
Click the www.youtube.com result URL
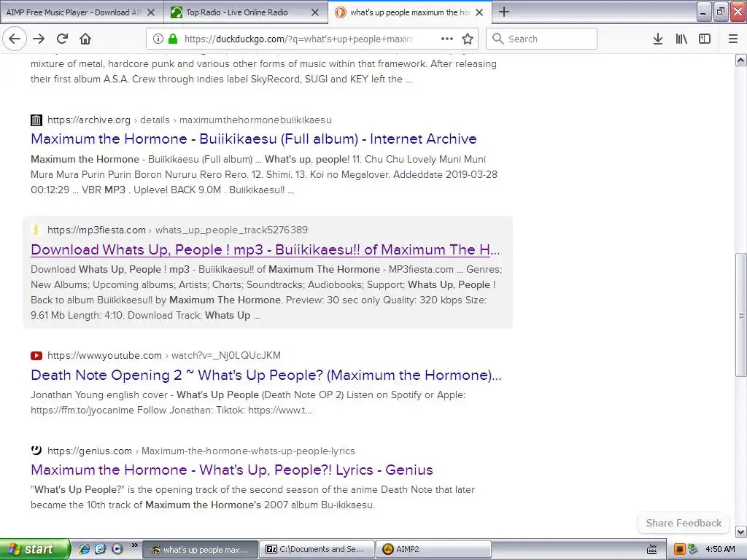[x=164, y=355]
